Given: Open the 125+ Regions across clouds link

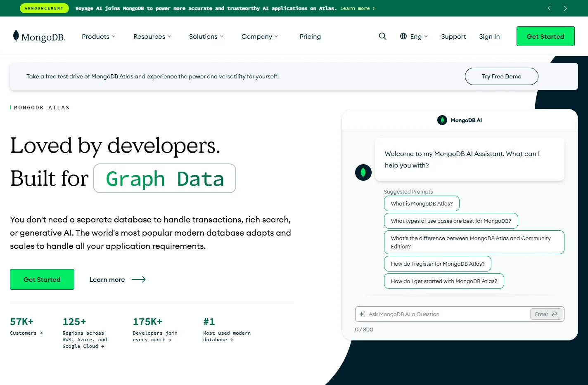Looking at the screenshot, I should tap(85, 333).
